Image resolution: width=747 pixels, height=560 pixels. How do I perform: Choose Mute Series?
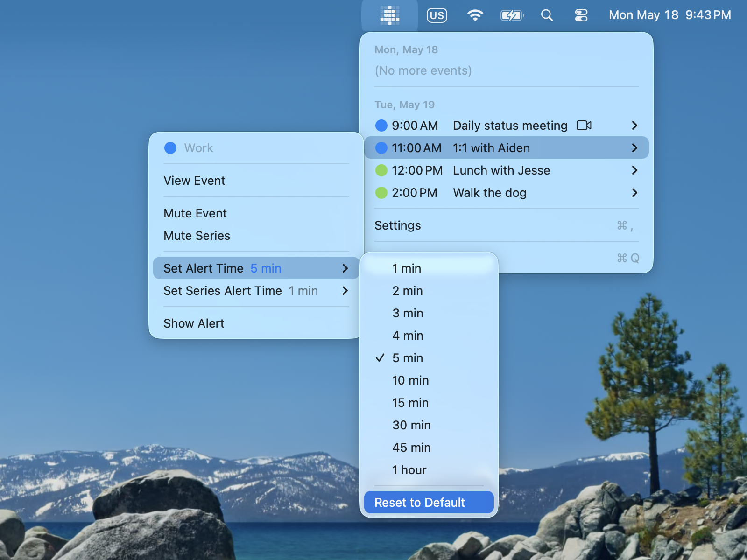coord(256,236)
